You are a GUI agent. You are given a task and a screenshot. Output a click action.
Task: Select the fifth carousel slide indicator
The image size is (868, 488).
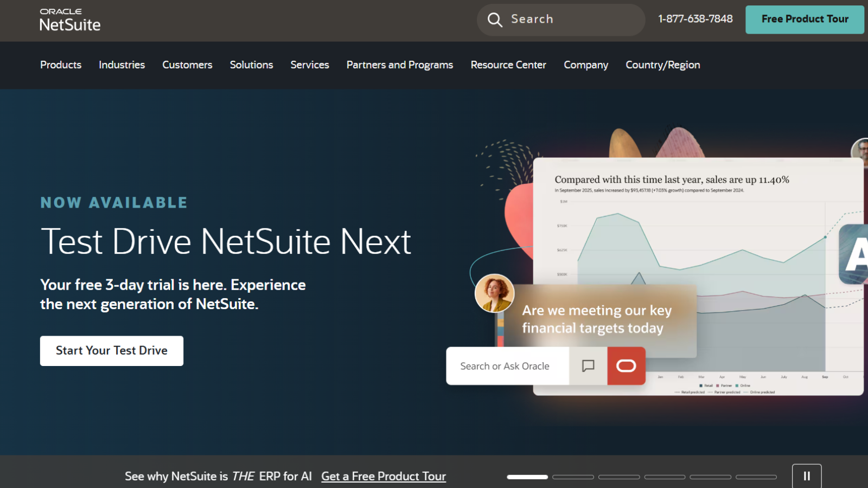point(711,477)
